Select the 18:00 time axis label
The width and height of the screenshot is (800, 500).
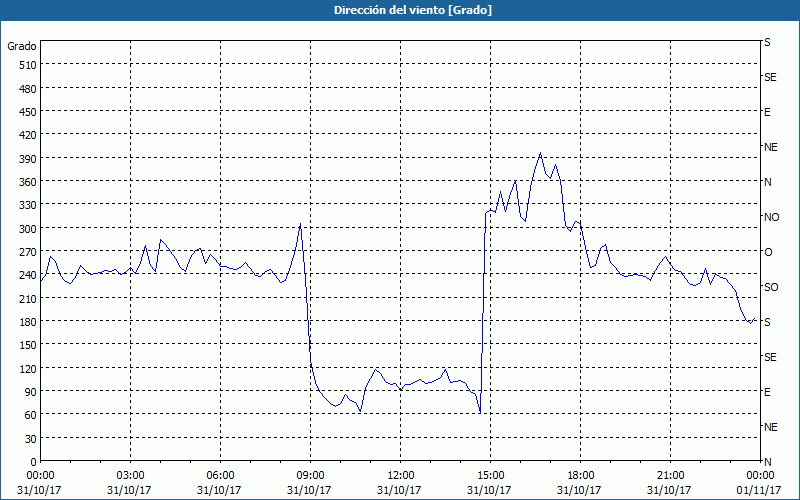click(580, 476)
